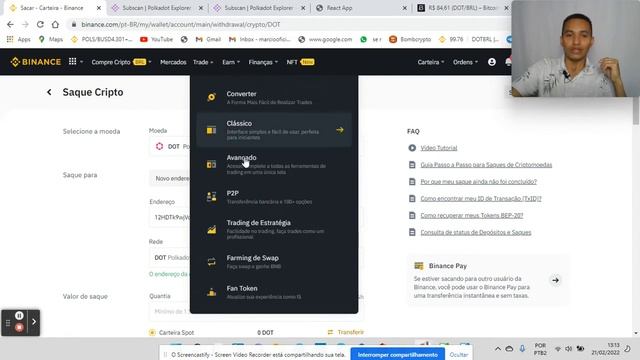Open the www.google.com bookmark
The width and height of the screenshot is (640, 360).
325,39
